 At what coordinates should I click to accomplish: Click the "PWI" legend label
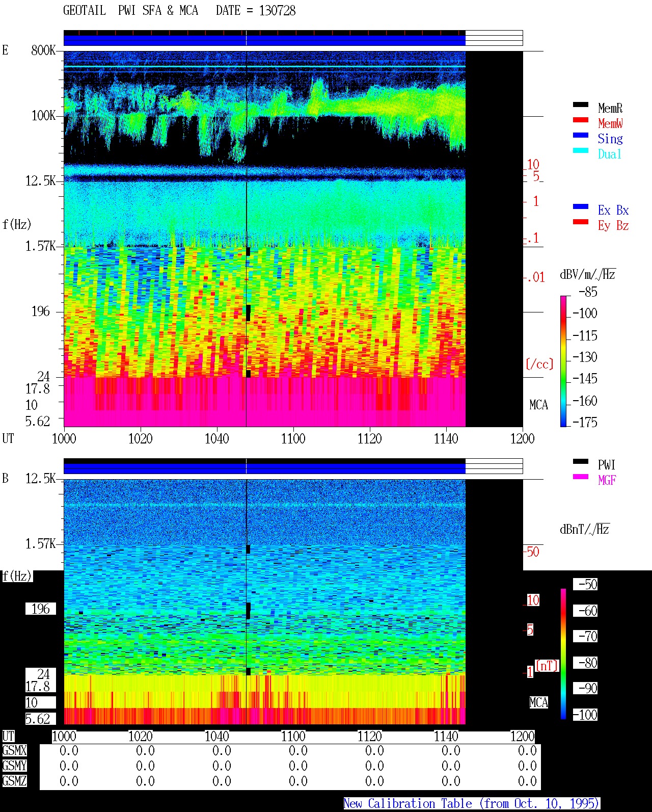click(607, 465)
